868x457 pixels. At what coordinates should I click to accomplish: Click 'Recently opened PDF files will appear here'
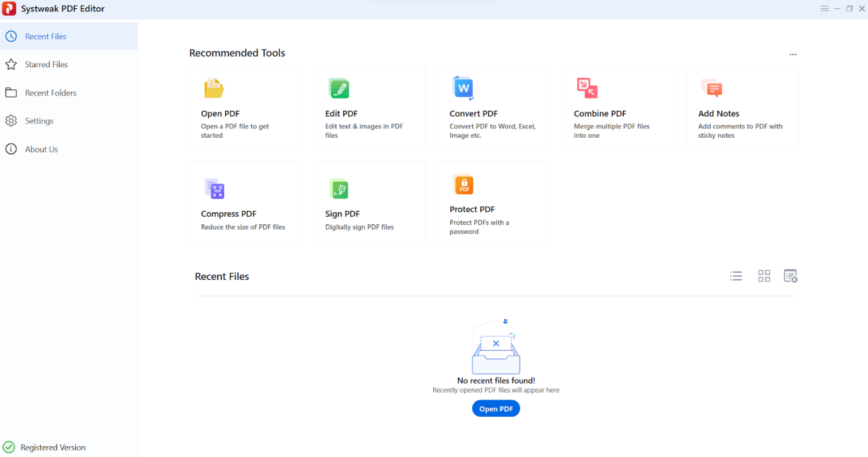coord(496,390)
